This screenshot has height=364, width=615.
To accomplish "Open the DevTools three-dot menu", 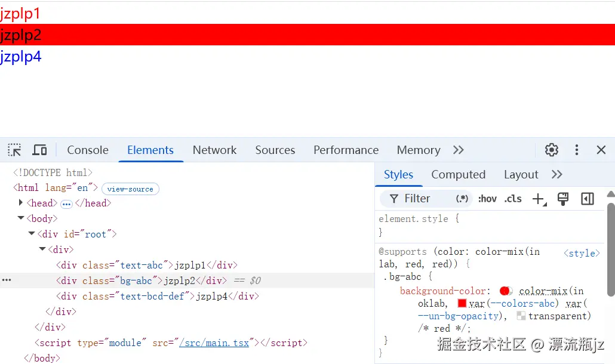I will point(577,150).
